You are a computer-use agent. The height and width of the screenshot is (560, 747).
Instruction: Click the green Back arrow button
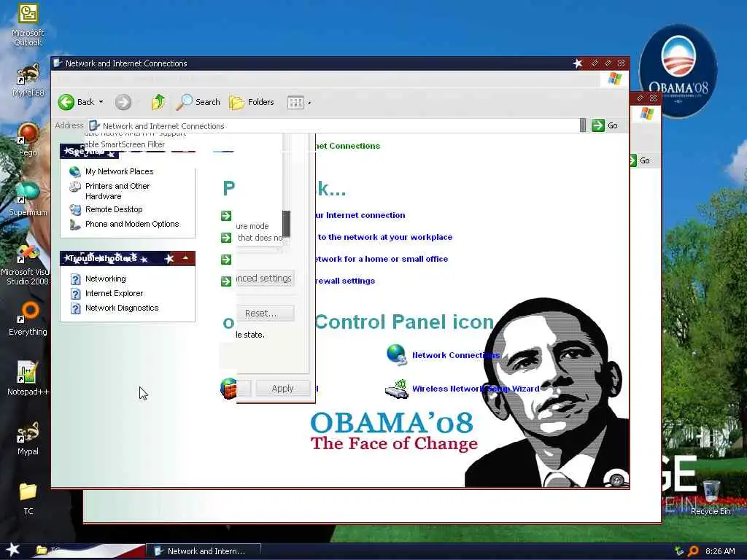click(66, 102)
